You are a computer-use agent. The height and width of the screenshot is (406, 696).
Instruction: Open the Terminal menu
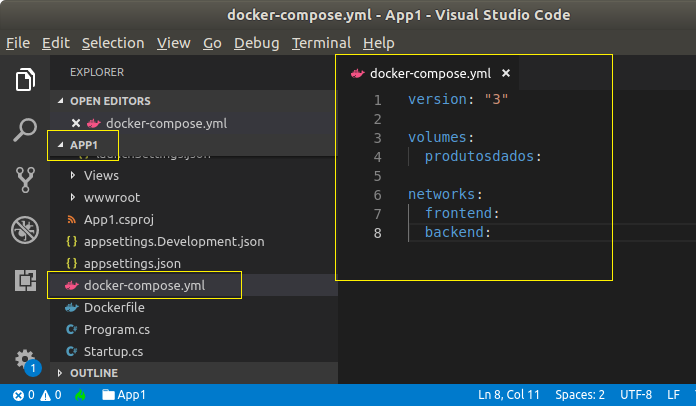pos(321,43)
